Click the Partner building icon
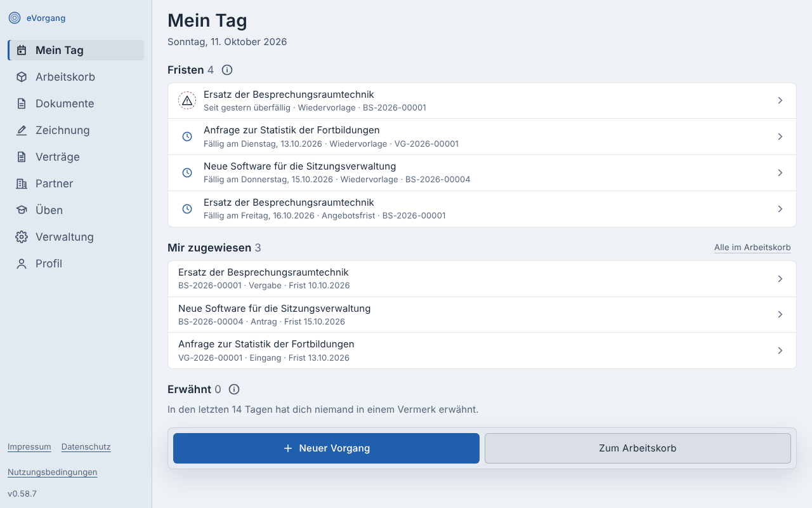The height and width of the screenshot is (508, 812). (22, 184)
